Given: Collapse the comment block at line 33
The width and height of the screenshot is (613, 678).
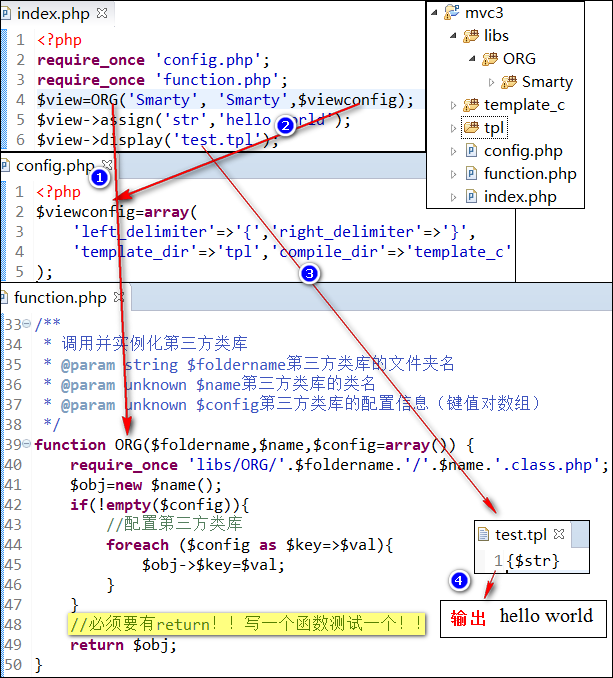Looking at the screenshot, I should click(x=26, y=323).
